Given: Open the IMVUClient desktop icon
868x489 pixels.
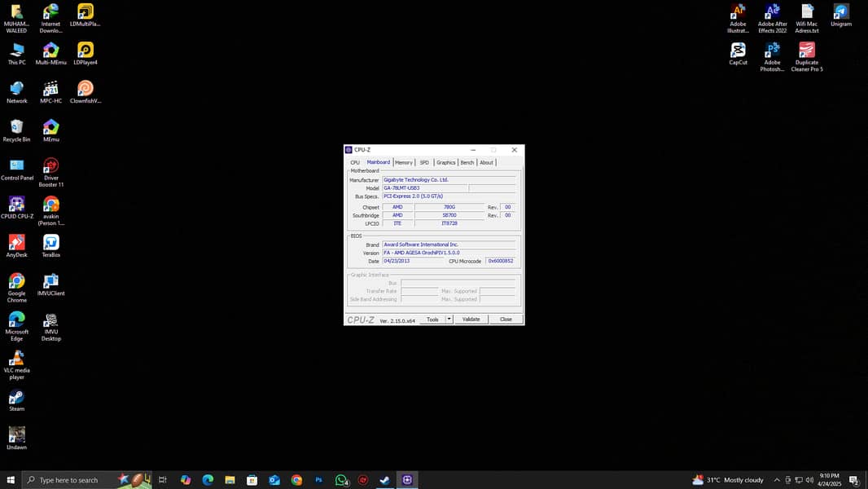Looking at the screenshot, I should [x=50, y=284].
